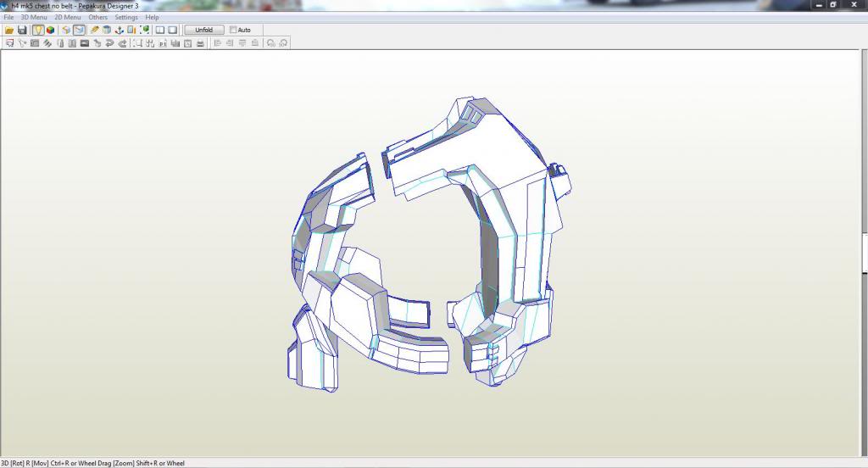This screenshot has width=868, height=468.
Task: Click the printer icon in second toolbar
Action: (x=200, y=43)
